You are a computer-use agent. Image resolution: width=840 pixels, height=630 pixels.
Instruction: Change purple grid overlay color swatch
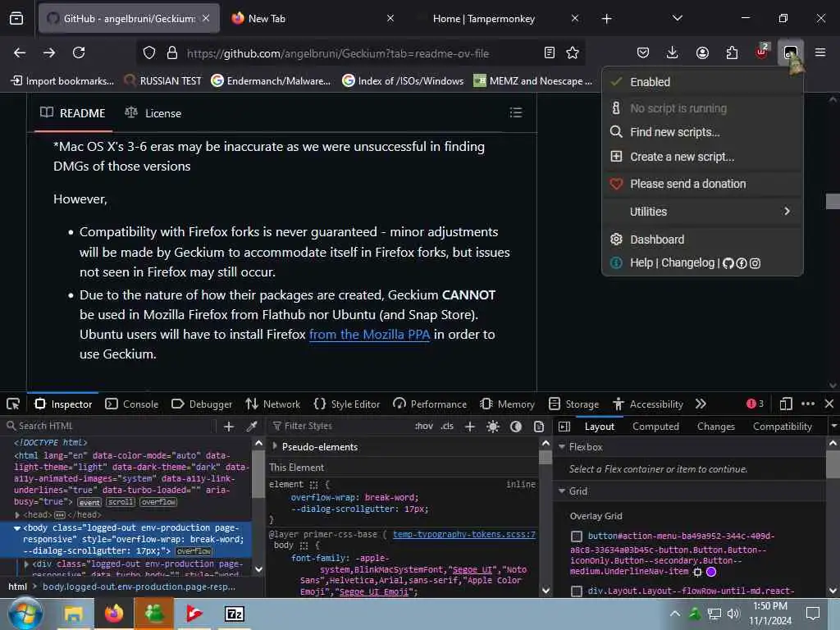click(711, 572)
